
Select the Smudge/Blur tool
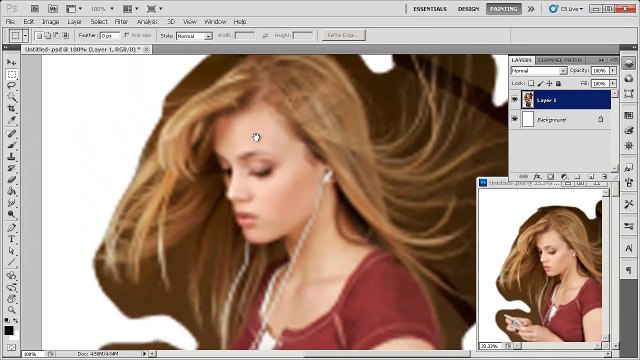(11, 202)
